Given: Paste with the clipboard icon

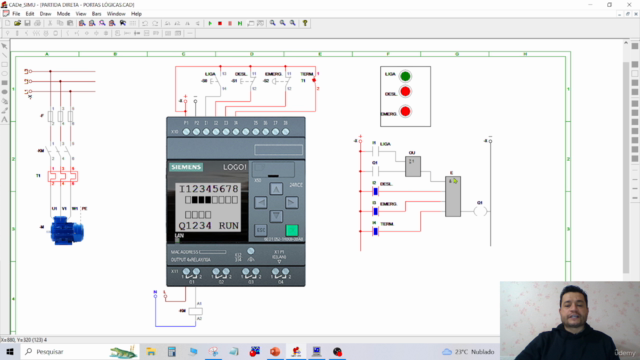Looking at the screenshot, I should click(x=70, y=23).
